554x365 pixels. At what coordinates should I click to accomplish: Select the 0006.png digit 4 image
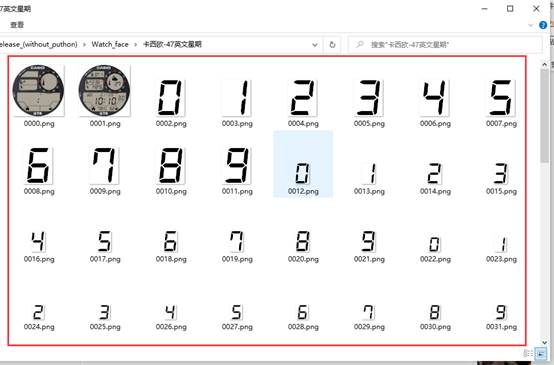click(x=435, y=98)
